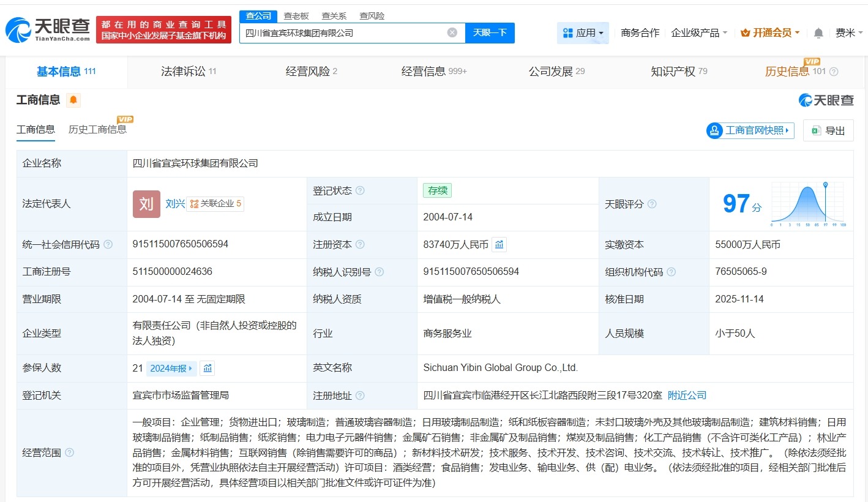
Task: Click the help icon next to 注册资本
Action: [x=359, y=244]
